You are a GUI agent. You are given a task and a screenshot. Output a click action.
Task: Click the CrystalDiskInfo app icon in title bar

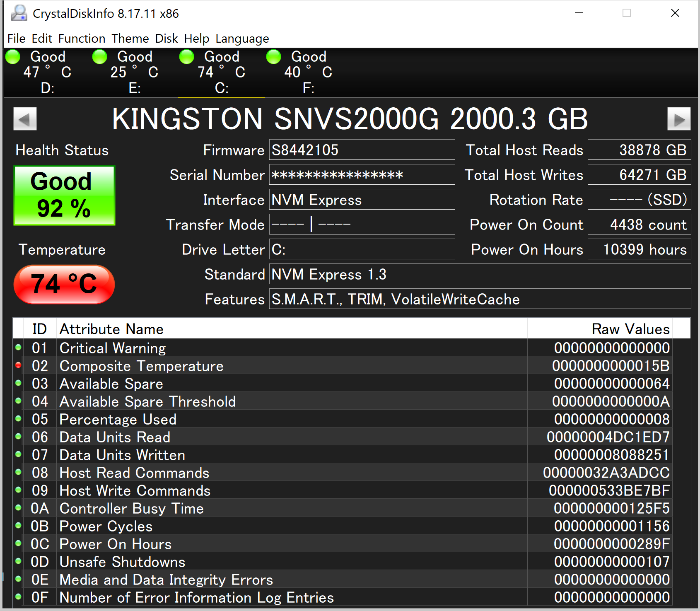pyautogui.click(x=19, y=13)
